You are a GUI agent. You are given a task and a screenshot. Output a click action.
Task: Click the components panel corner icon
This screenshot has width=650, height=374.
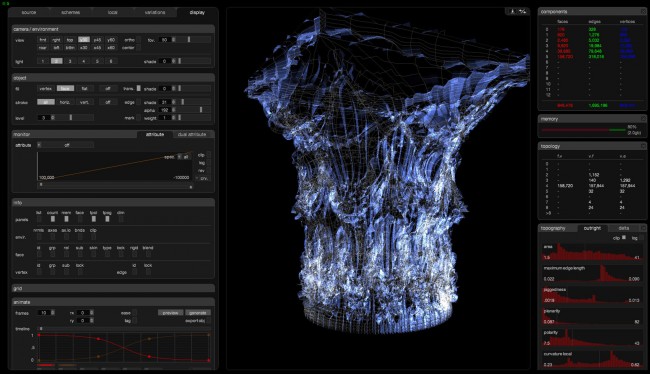[x=643, y=12]
